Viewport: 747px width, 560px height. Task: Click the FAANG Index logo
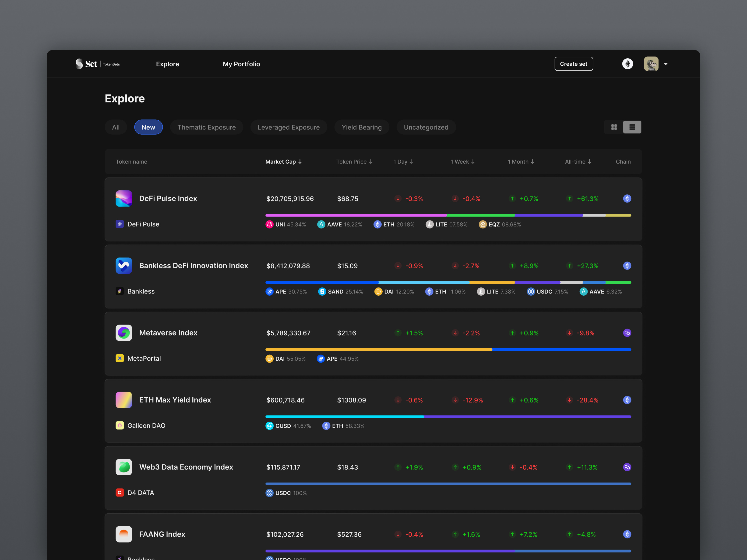(x=124, y=534)
